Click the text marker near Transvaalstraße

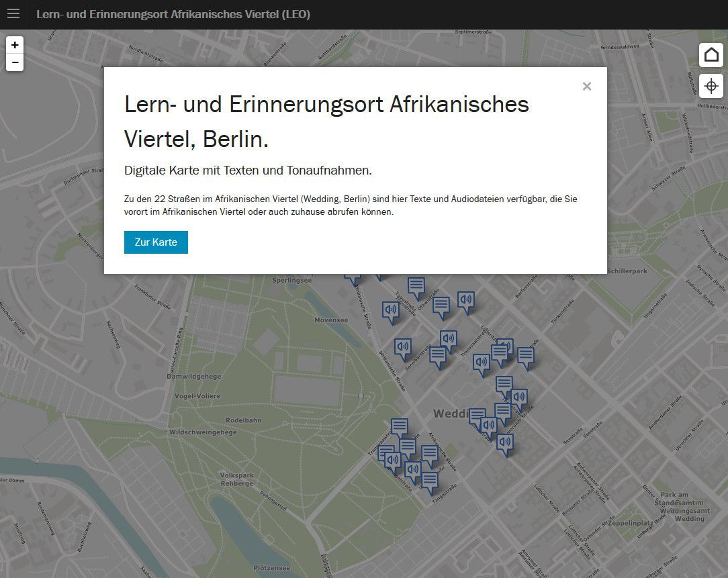399,424
